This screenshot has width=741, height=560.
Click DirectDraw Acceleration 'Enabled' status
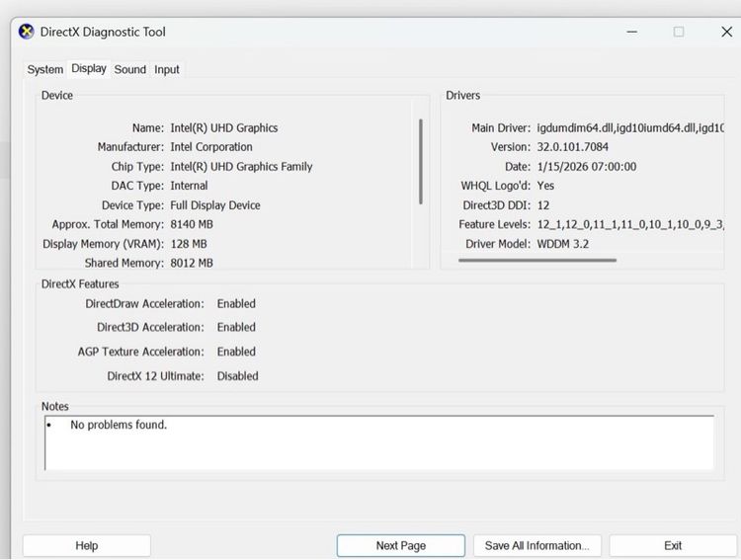(x=236, y=304)
